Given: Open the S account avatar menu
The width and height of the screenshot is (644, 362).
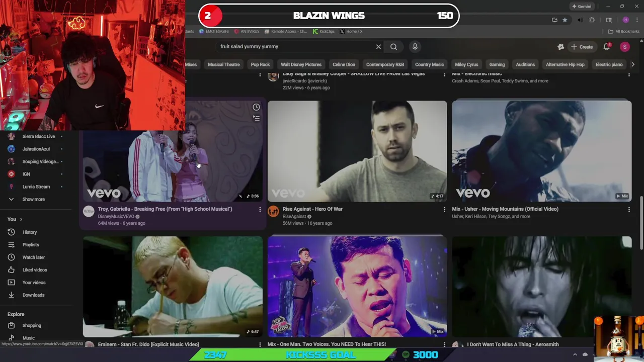Looking at the screenshot, I should coord(625,47).
